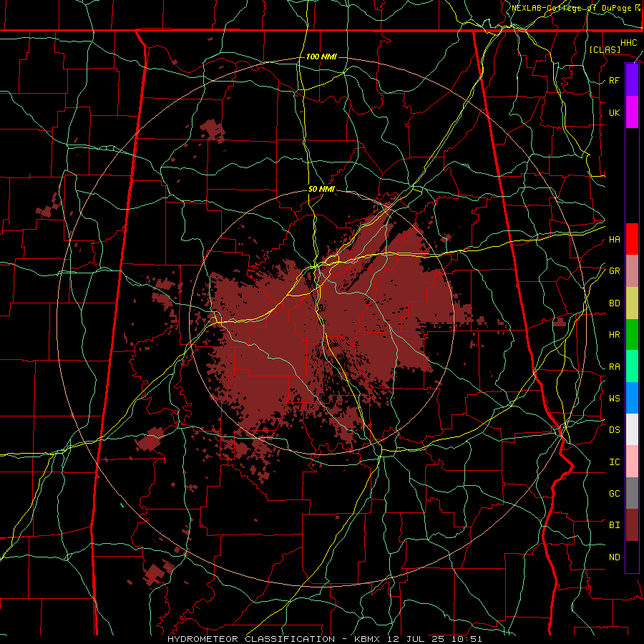The height and width of the screenshot is (644, 644).
Task: Click the HHC product code text
Action: [x=628, y=43]
